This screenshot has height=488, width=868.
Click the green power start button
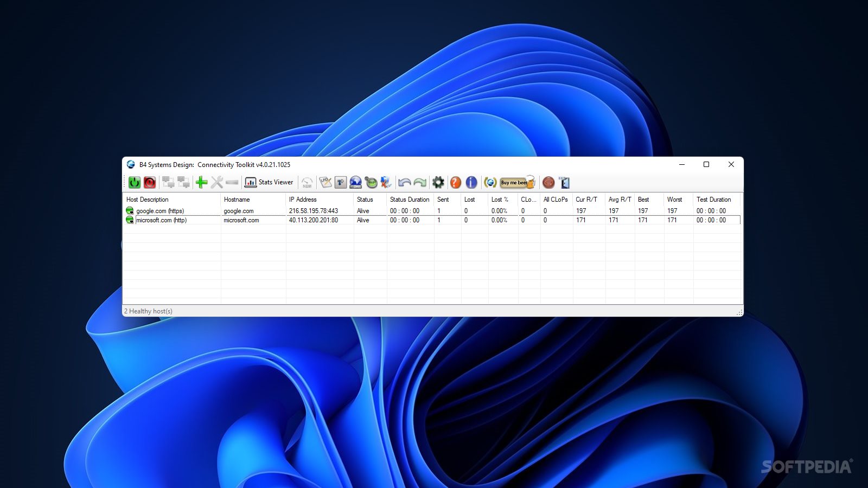click(135, 183)
